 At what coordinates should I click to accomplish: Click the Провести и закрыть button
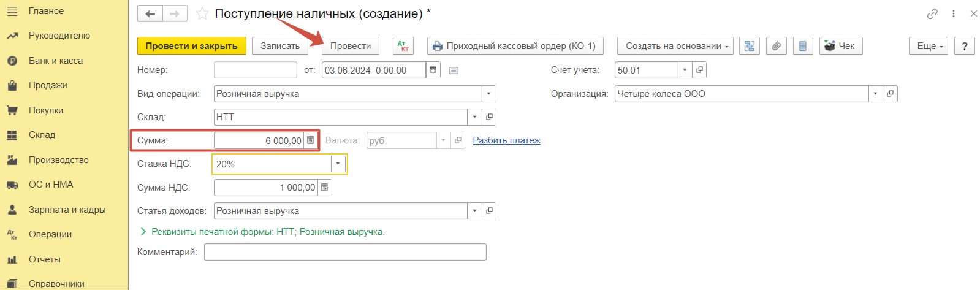(191, 46)
